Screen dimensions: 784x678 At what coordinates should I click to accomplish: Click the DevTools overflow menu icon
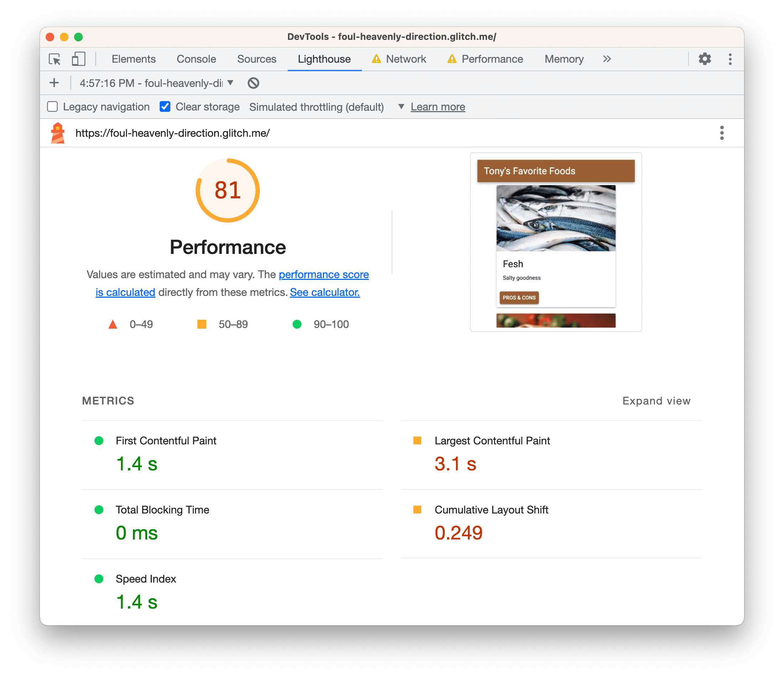tap(731, 59)
